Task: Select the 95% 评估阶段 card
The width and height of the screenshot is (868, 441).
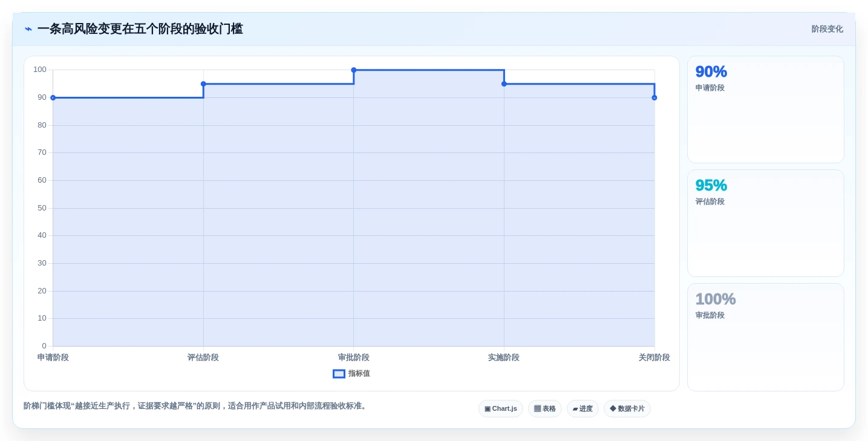Action: [x=765, y=223]
